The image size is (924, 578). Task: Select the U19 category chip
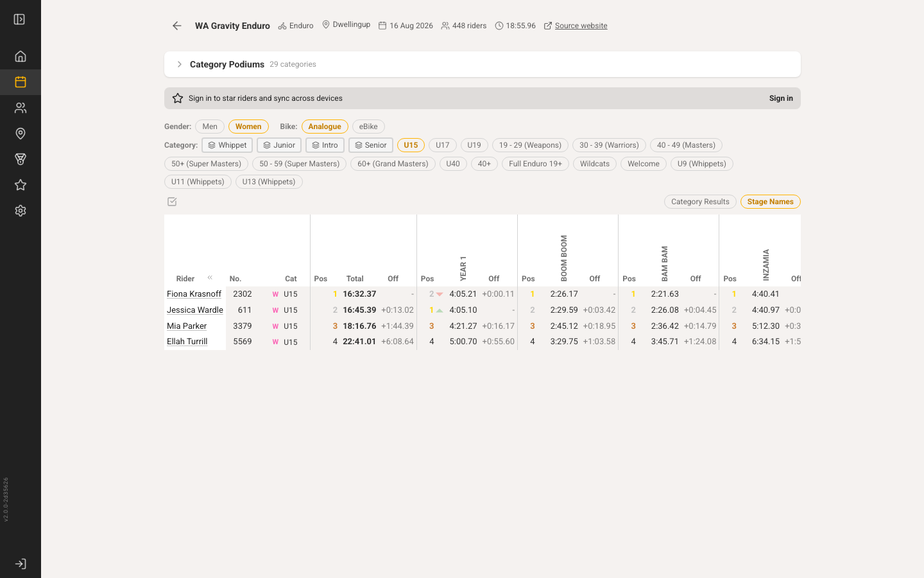[x=474, y=145]
